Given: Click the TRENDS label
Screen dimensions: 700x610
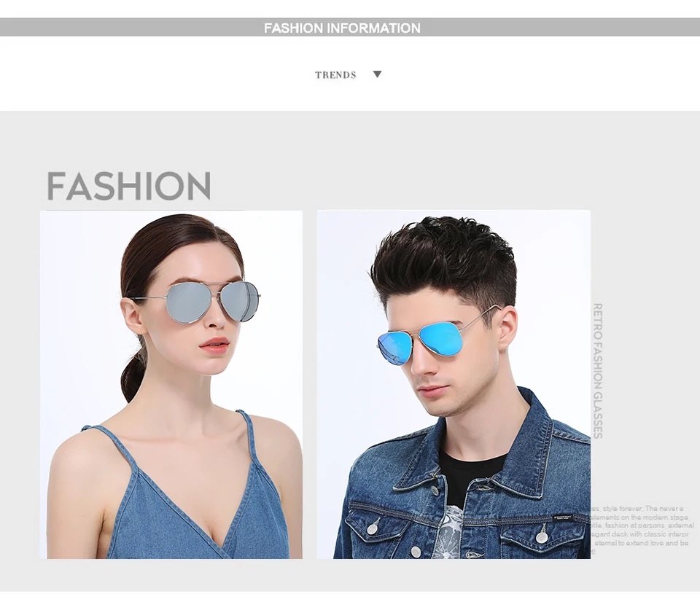Looking at the screenshot, I should coord(335,75).
